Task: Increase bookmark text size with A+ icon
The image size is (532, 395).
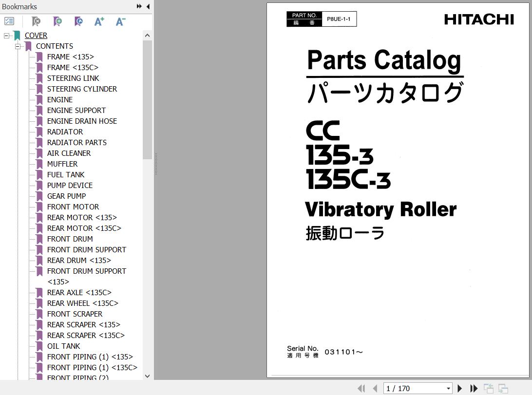Action: point(99,21)
